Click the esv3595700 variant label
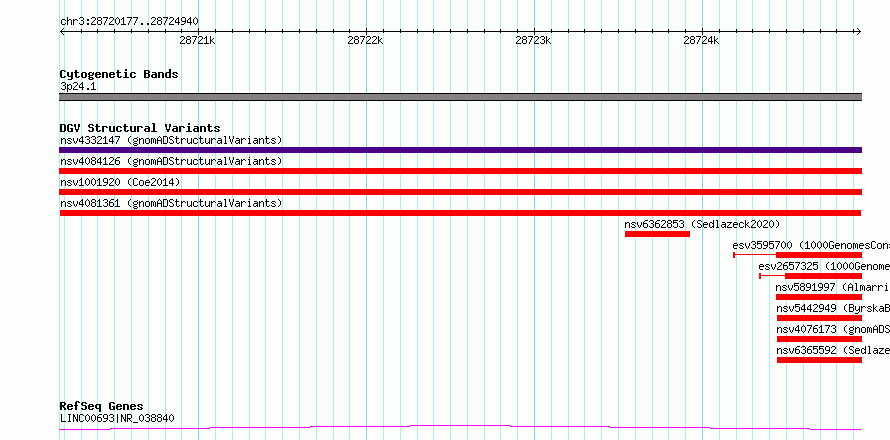 click(x=811, y=245)
